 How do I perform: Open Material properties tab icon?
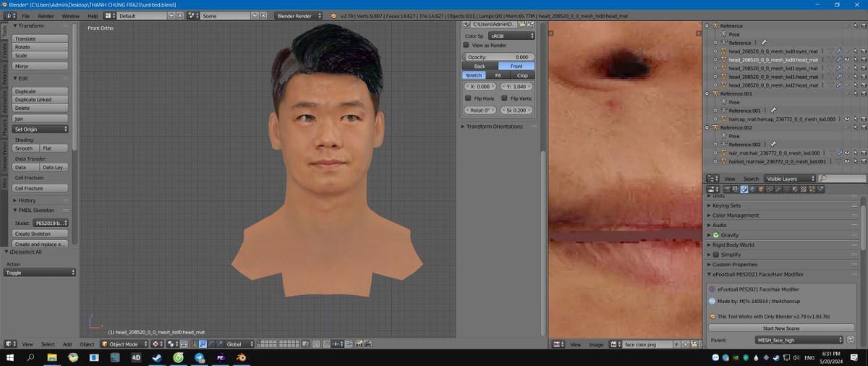click(795, 189)
